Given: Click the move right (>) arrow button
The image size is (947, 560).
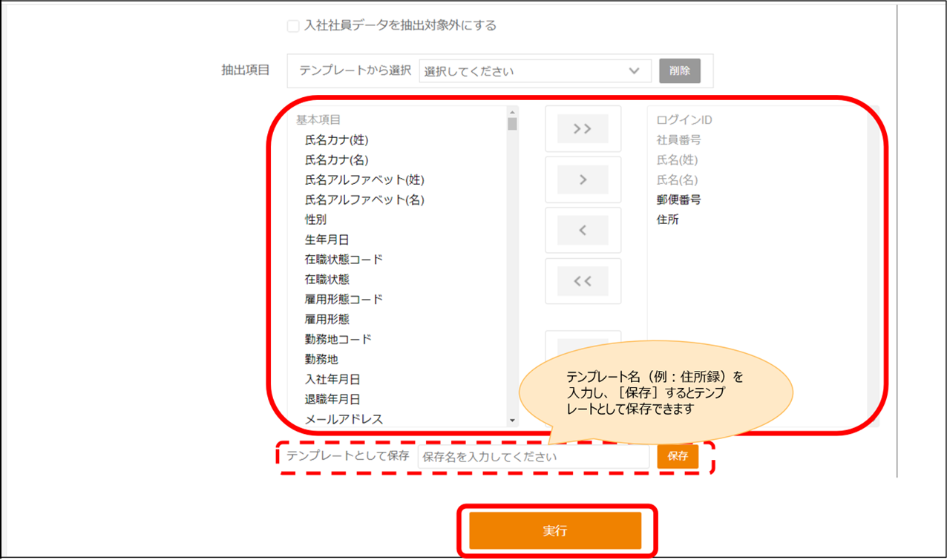Looking at the screenshot, I should tap(583, 179).
